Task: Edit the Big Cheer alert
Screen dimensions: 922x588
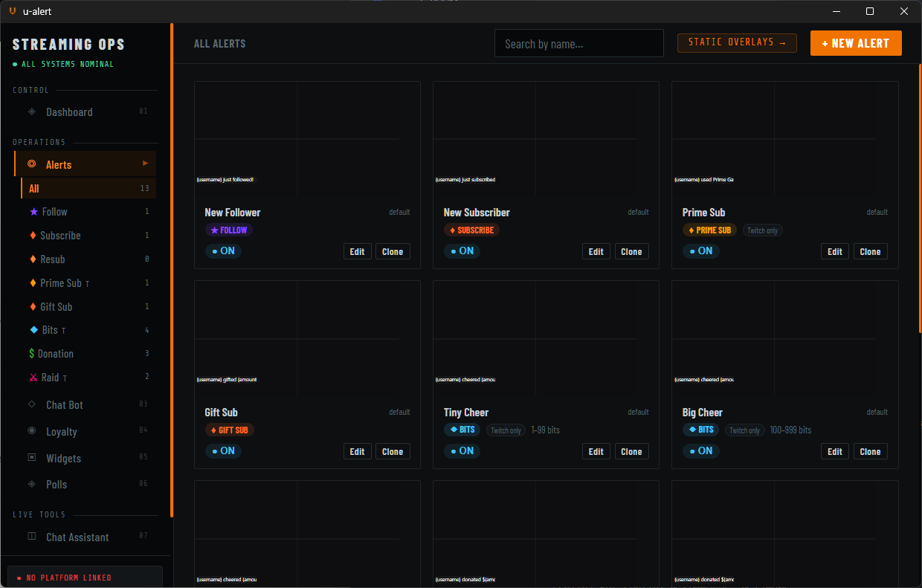Action: click(x=835, y=452)
